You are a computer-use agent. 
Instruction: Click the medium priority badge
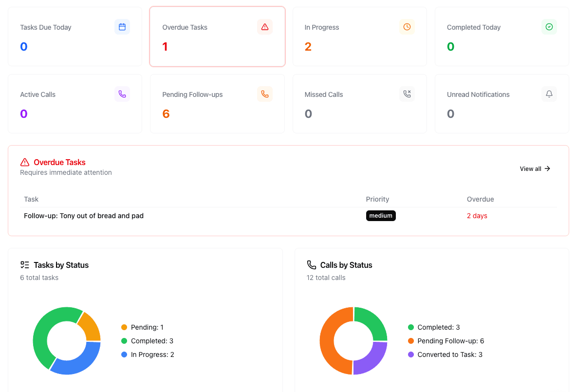click(x=381, y=216)
